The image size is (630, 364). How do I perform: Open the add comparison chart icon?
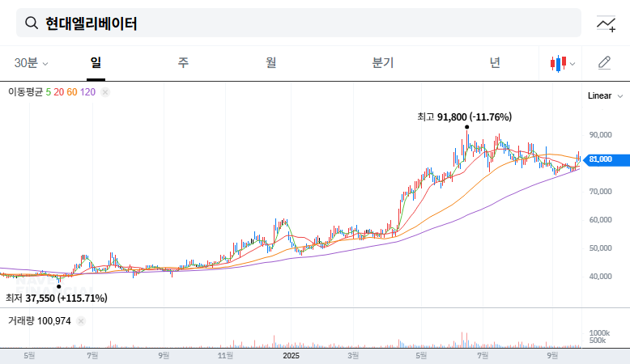[606, 23]
